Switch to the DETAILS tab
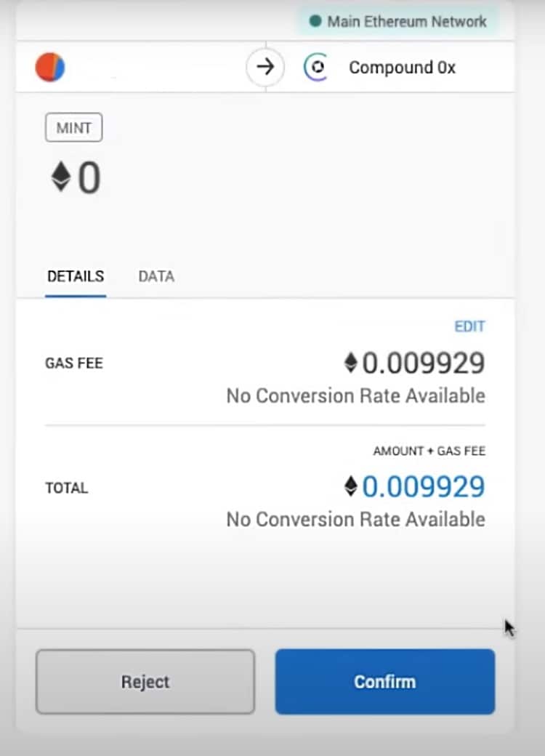The height and width of the screenshot is (756, 545). coord(76,276)
